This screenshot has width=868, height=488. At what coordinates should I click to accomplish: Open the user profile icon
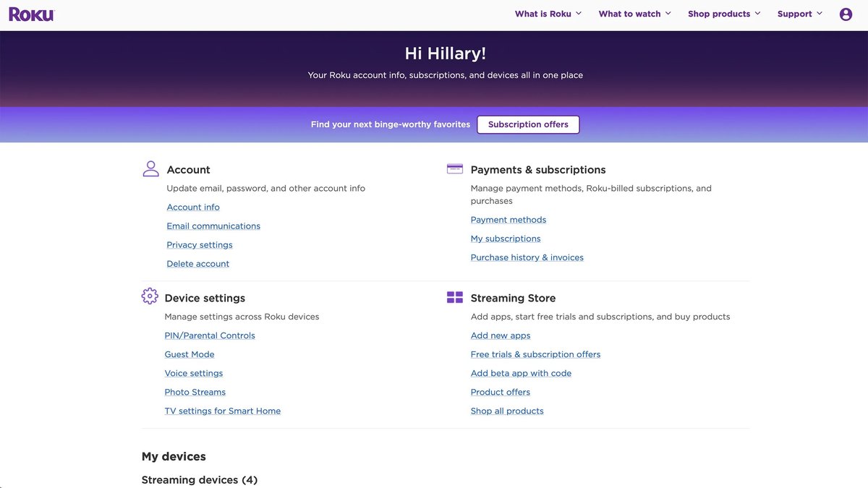[x=845, y=13]
